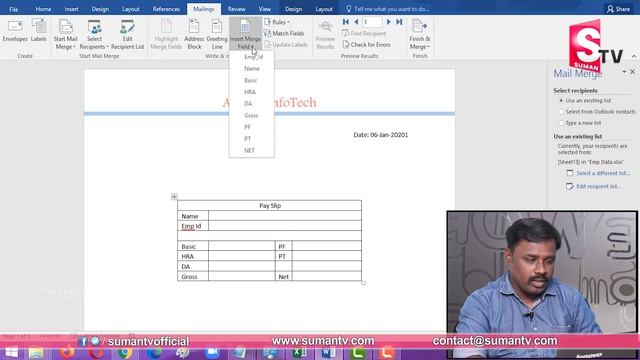Open Chrome from the taskbar
Image resolution: width=640 pixels, height=360 pixels.
(125, 352)
